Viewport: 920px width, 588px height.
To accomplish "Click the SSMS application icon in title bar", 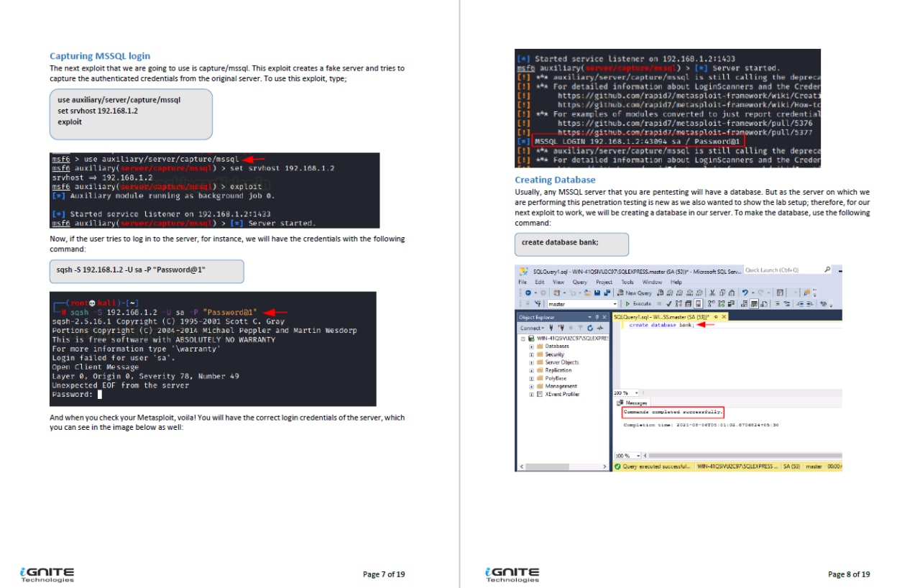I will (524, 271).
